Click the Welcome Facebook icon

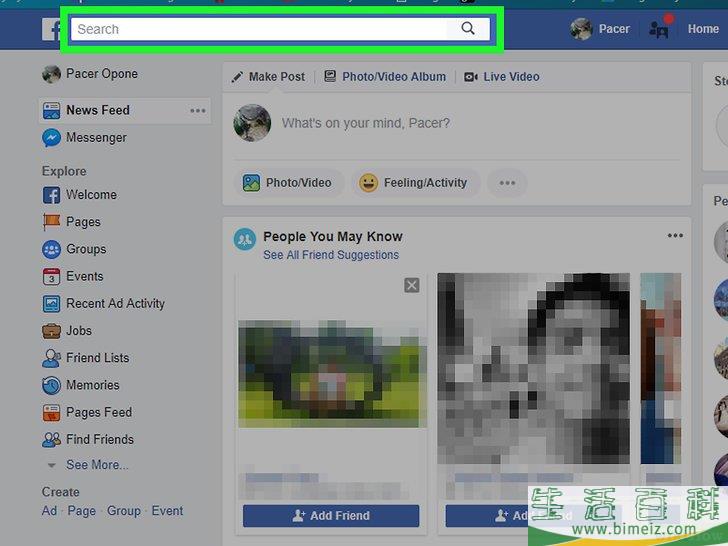point(51,195)
